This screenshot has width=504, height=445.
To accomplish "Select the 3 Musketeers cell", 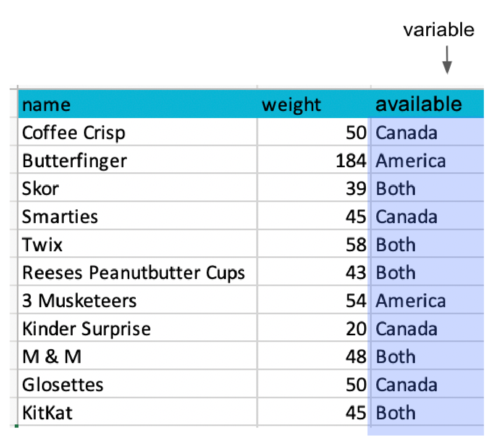I will 79,301.
